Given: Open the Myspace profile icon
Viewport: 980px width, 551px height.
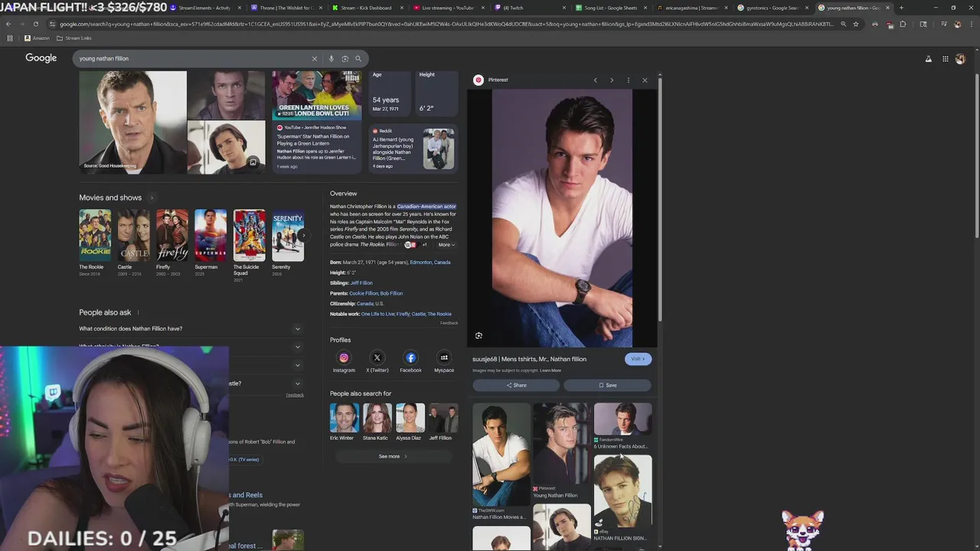Looking at the screenshot, I should coord(444,357).
